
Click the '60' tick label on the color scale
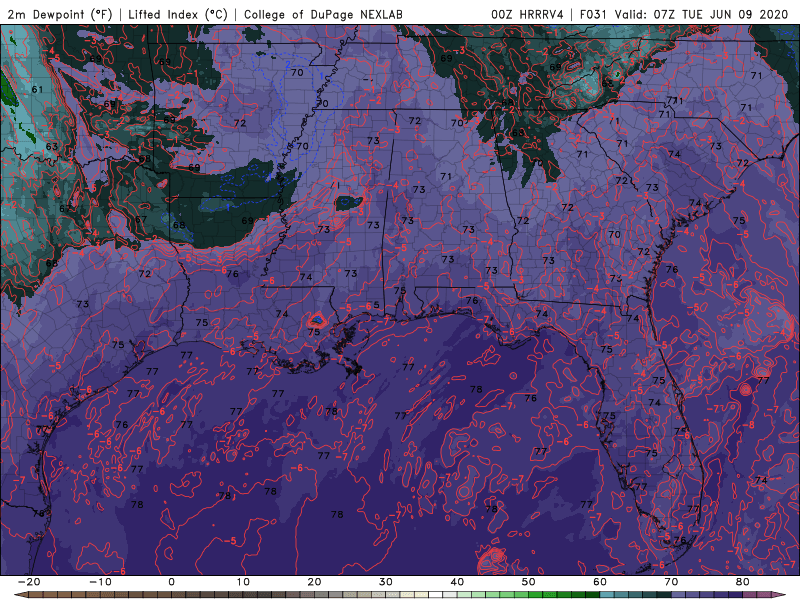coord(600,582)
